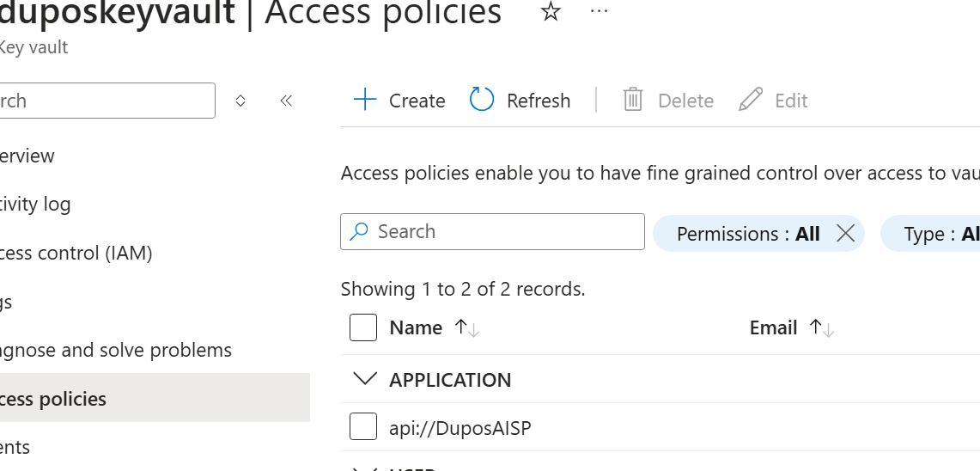Collapse the sidebar with the double chevron

click(286, 101)
